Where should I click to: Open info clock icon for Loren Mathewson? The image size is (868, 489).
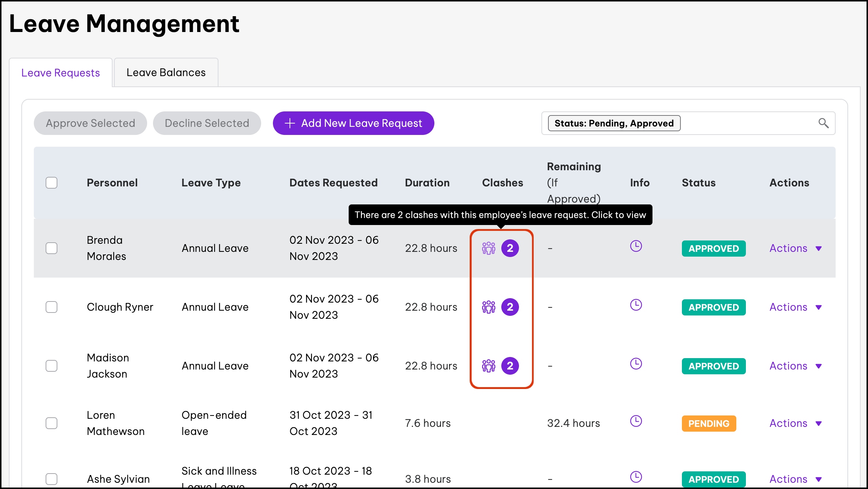636,421
